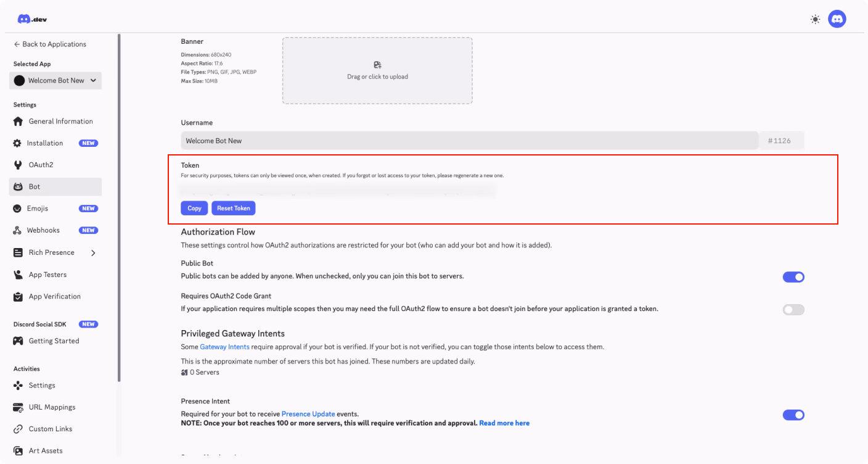Click the URL Mappings icon

point(18,407)
